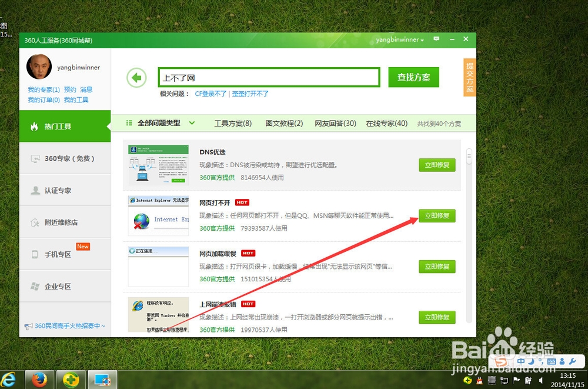Click the search field containing 上不了网

click(x=269, y=77)
